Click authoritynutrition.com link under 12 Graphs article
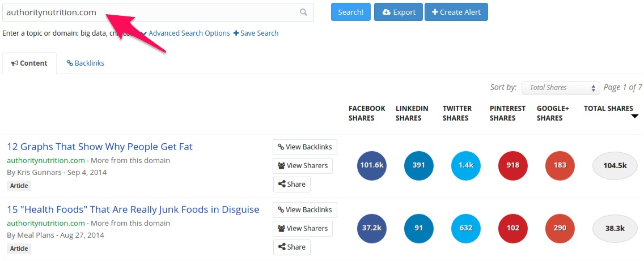 46,160
